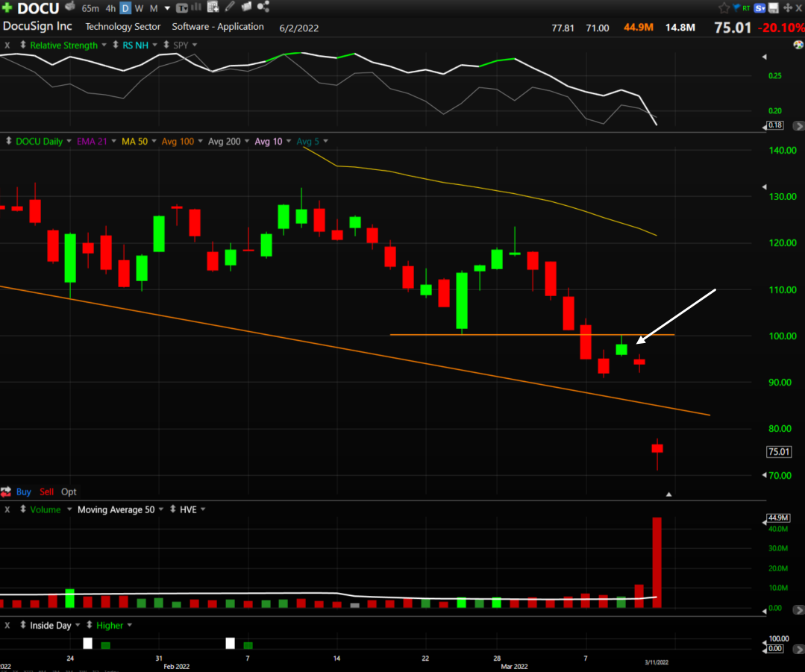Remove the Volume pane with X
805x672 pixels.
(x=7, y=509)
